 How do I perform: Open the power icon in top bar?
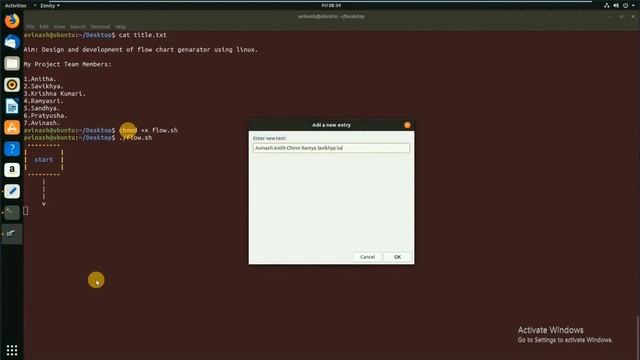point(625,5)
